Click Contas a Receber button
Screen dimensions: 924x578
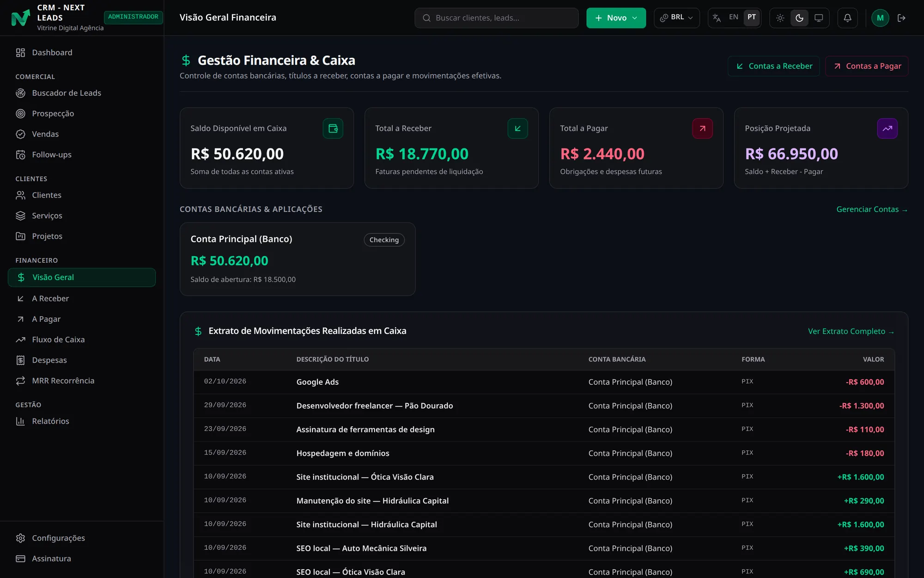tap(774, 66)
